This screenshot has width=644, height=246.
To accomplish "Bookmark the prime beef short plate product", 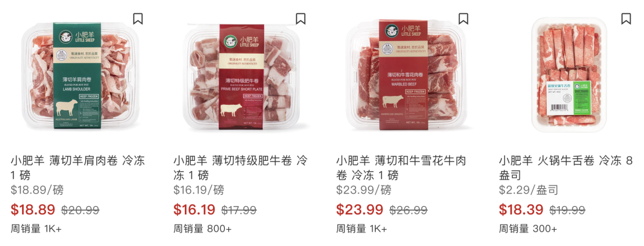I will coord(301,19).
